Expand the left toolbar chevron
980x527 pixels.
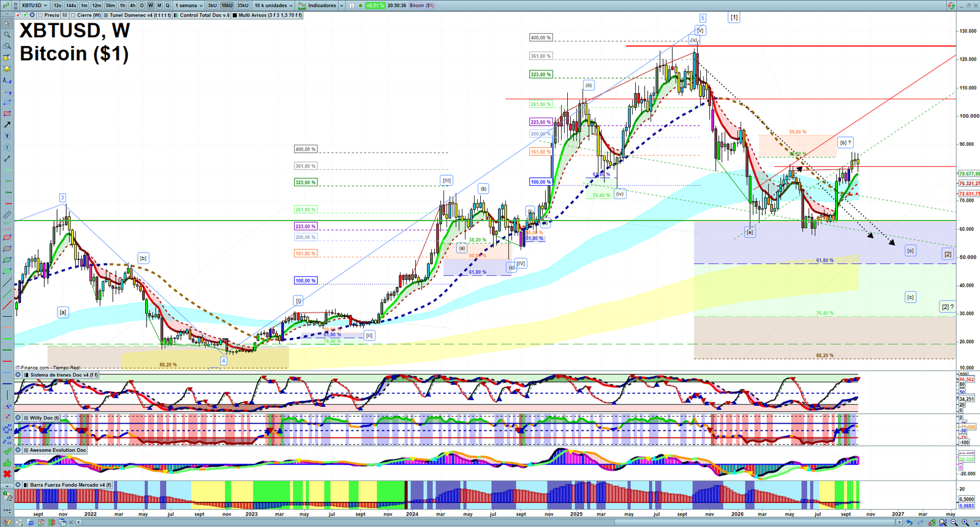pos(7,485)
